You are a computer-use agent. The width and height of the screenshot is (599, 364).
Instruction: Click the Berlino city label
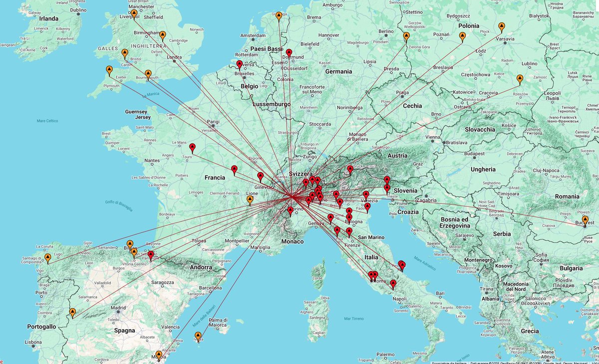pos(386,31)
